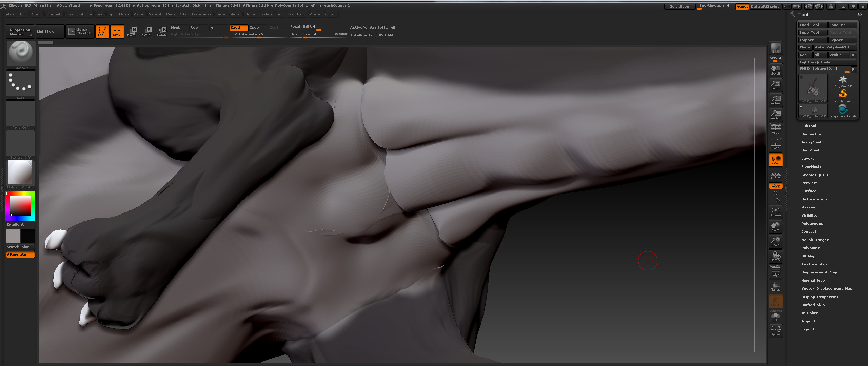Screen dimensions: 868x366
Task: Open the Preferences menu
Action: tap(201, 14)
